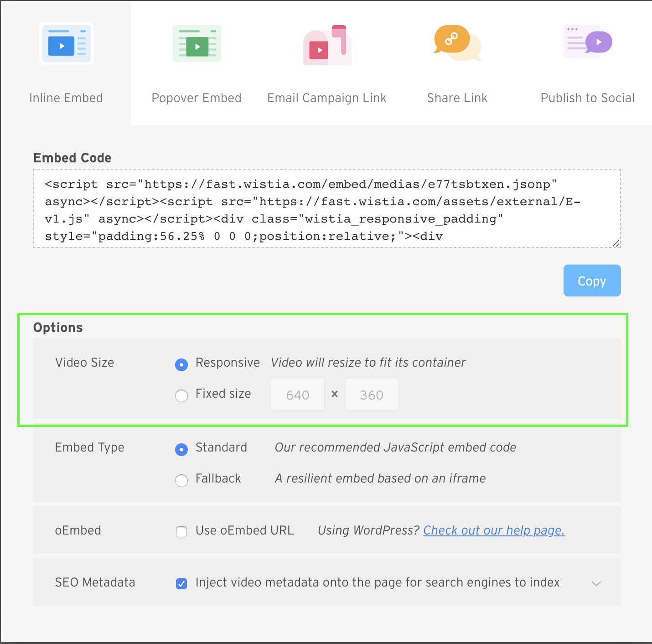This screenshot has height=644, width=652.
Task: Select the Responsive video size option
Action: [181, 364]
